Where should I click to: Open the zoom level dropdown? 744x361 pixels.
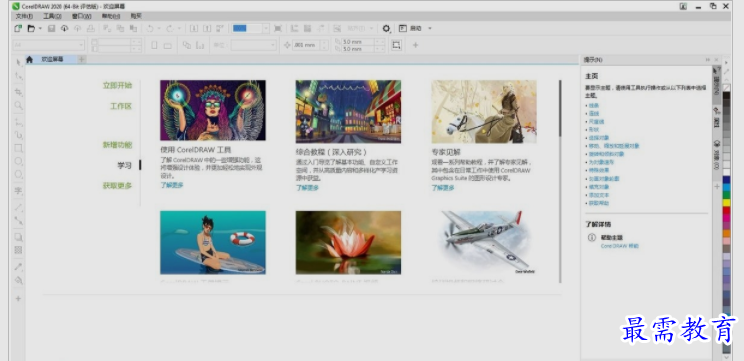click(266, 28)
